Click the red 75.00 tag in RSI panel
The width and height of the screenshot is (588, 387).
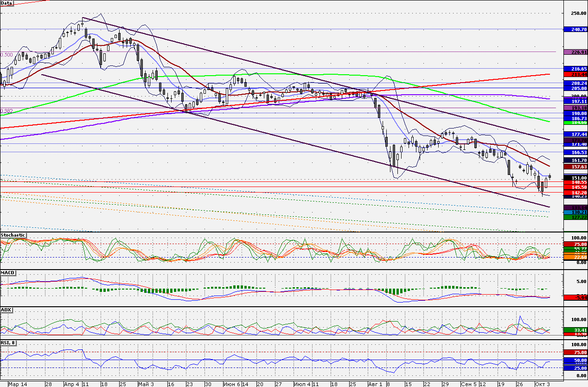[575, 352]
